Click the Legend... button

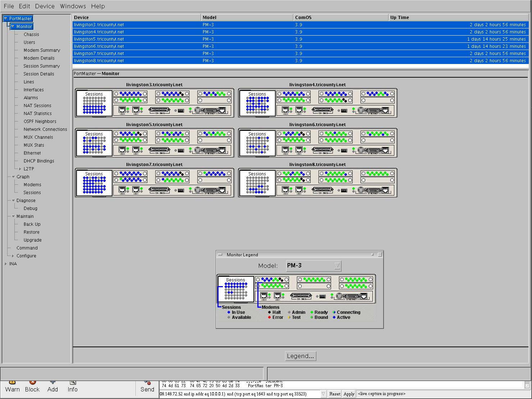(x=301, y=356)
